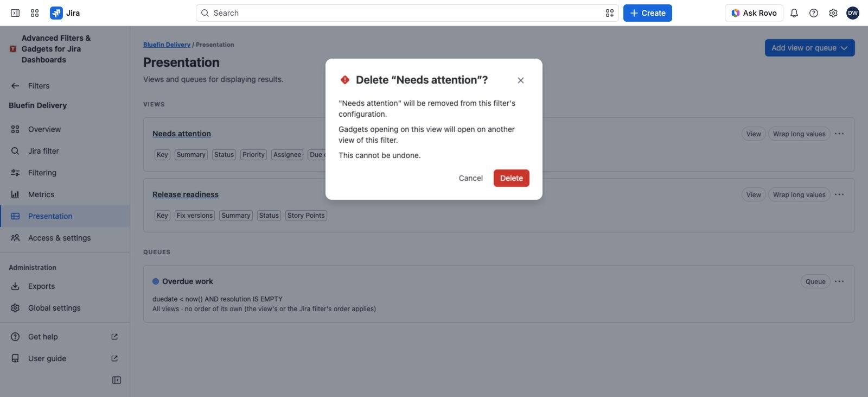Open the User guide external link

pos(65,358)
